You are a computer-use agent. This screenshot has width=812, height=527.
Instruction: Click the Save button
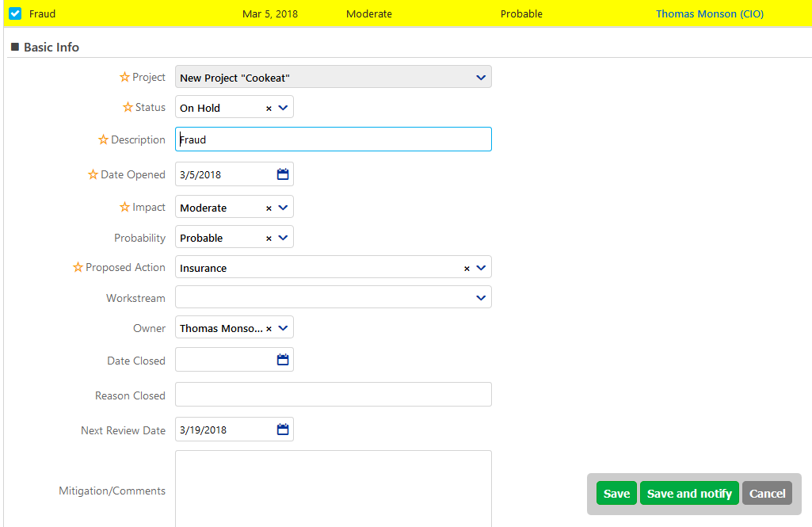click(x=616, y=493)
